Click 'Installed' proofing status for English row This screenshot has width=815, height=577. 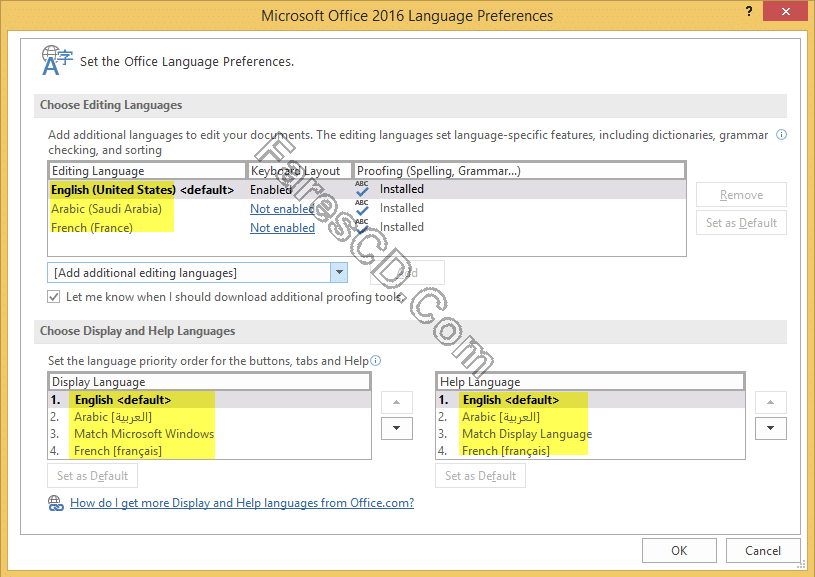402,189
